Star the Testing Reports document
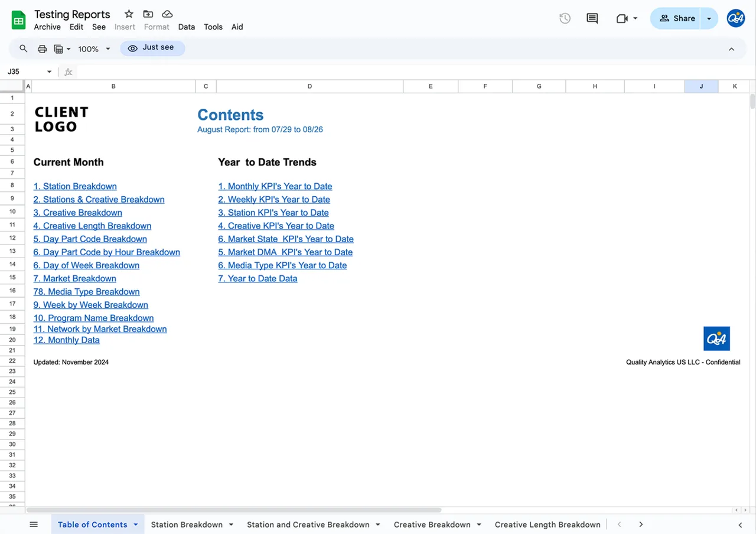 (x=129, y=14)
